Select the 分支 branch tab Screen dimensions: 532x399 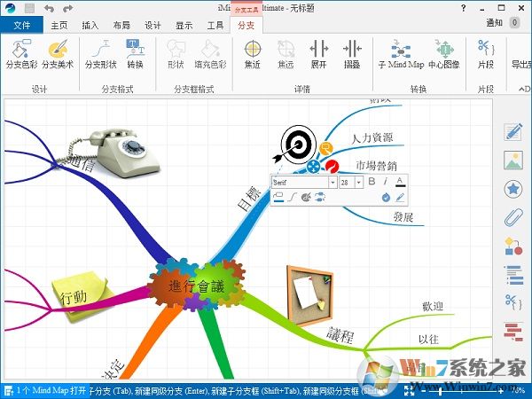click(x=246, y=26)
